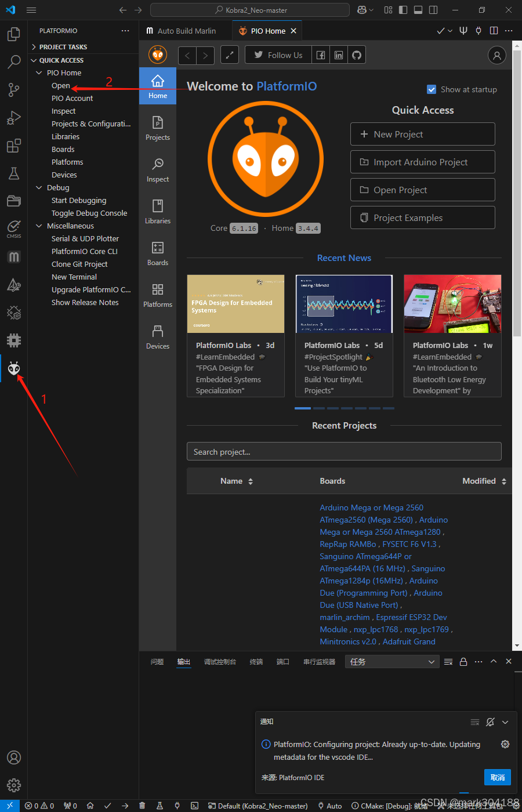The height and width of the screenshot is (812, 522).
Task: Switch to the 串行监视器 panel tab
Action: pos(319,662)
